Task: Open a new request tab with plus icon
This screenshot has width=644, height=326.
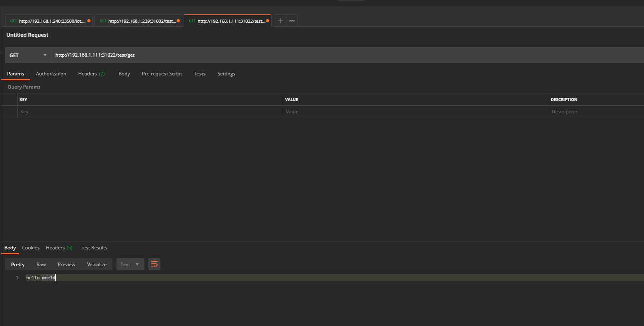Action: (x=280, y=21)
